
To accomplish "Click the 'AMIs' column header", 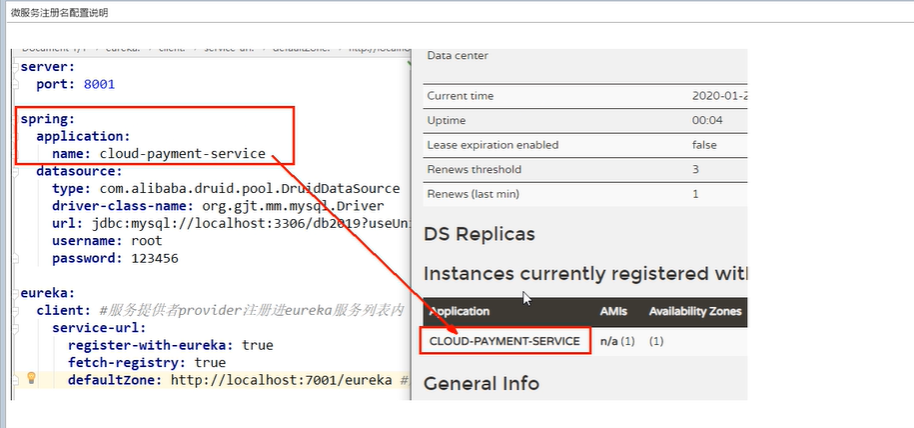I will tap(613, 311).
